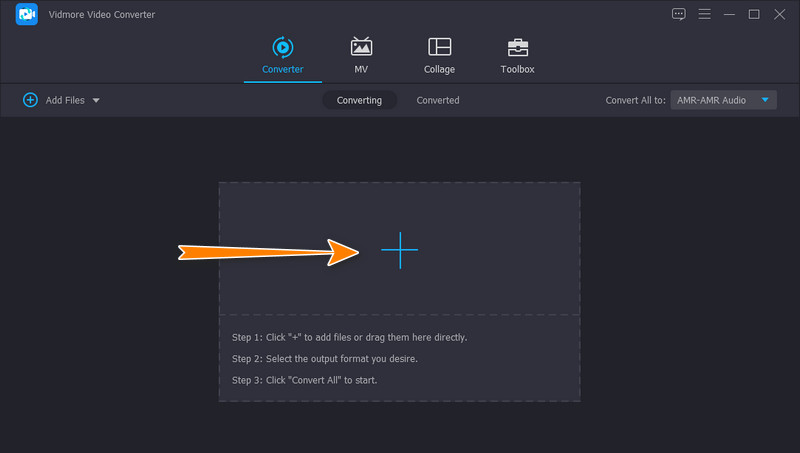Click the Step 1 instruction text
The image size is (800, 453).
point(349,337)
